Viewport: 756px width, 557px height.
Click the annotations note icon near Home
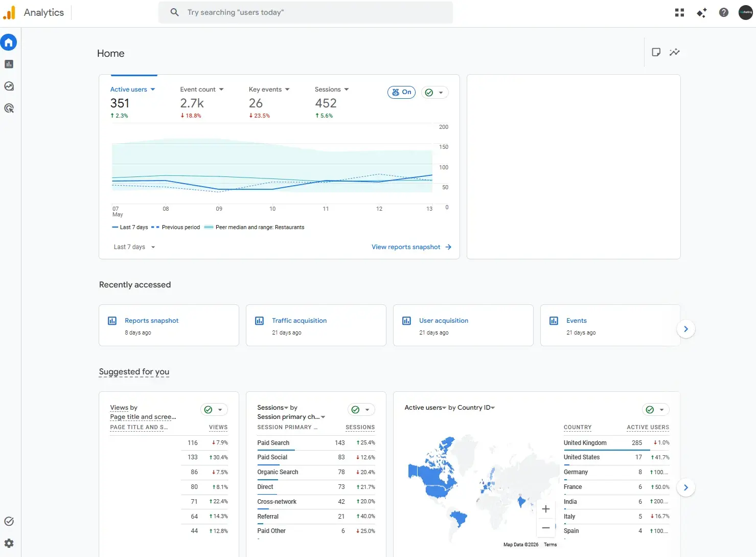(656, 52)
